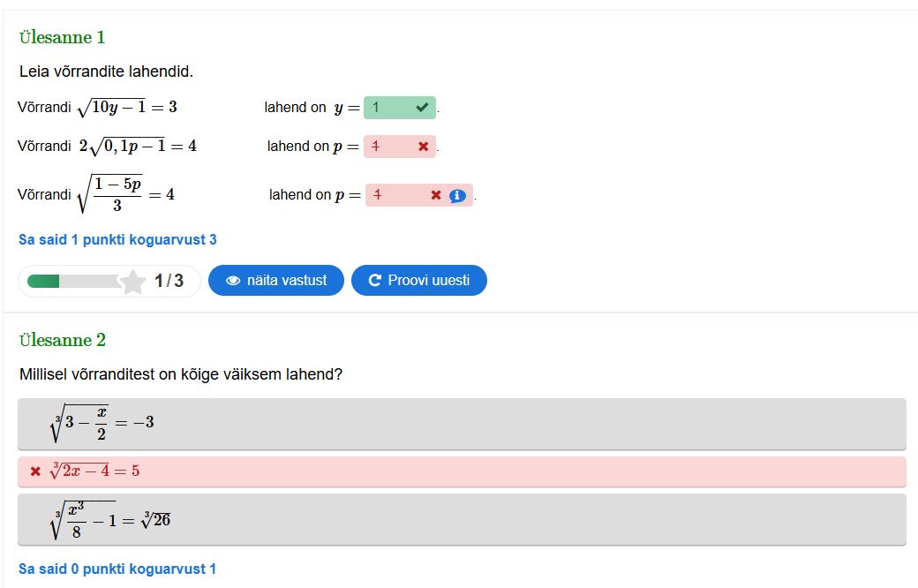
Task: Click the green checkmark icon beside y answer
Action: pyautogui.click(x=422, y=108)
